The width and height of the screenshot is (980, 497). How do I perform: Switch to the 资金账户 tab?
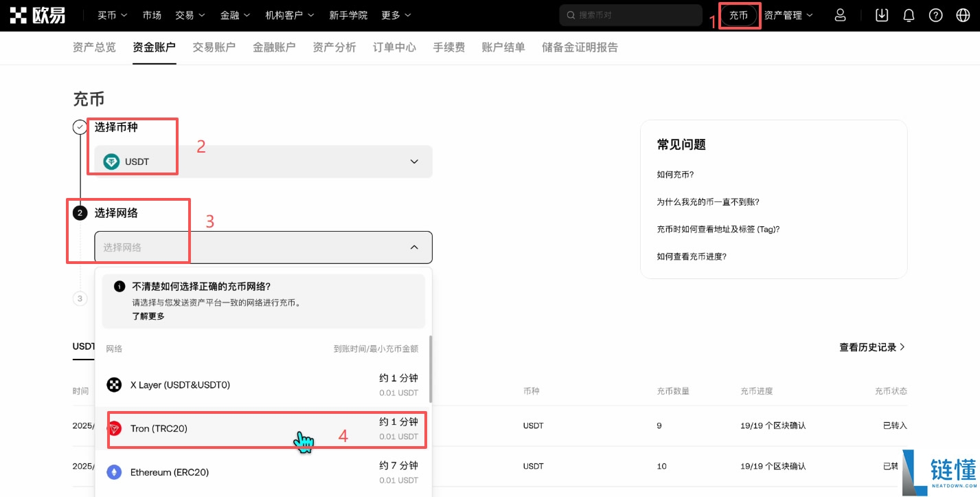(x=155, y=47)
